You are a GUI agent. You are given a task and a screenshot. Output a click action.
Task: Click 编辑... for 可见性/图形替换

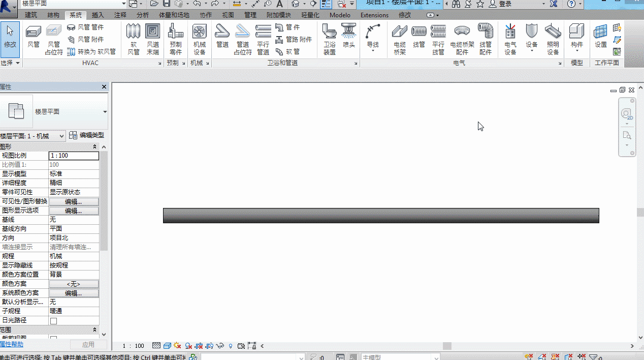pyautogui.click(x=74, y=202)
